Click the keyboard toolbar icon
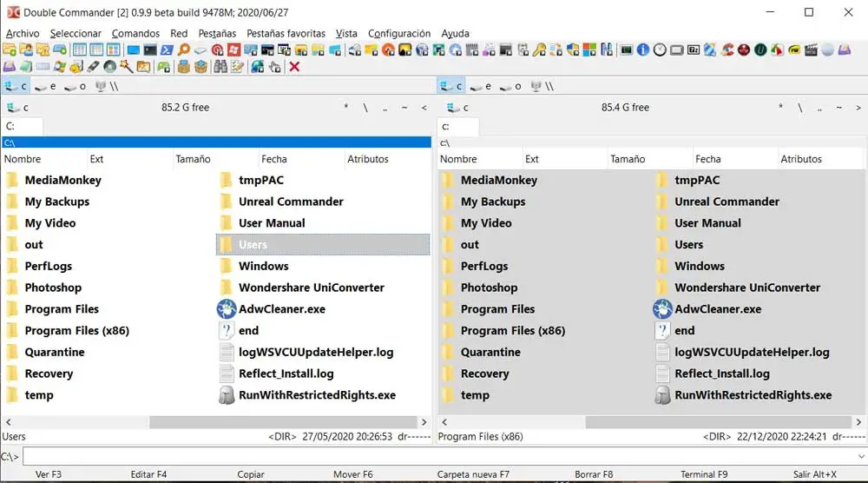Viewport: 868px width, 483px height. (43, 67)
